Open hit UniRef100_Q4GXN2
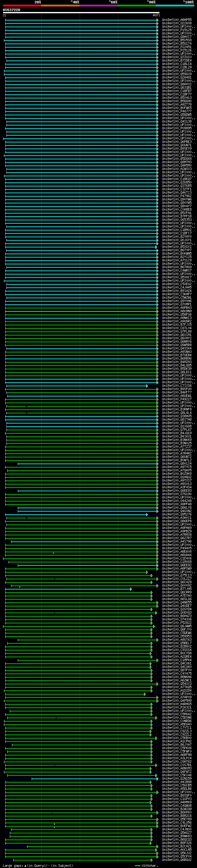Image resolution: width=197 pixels, height=868 pixels. point(177,511)
